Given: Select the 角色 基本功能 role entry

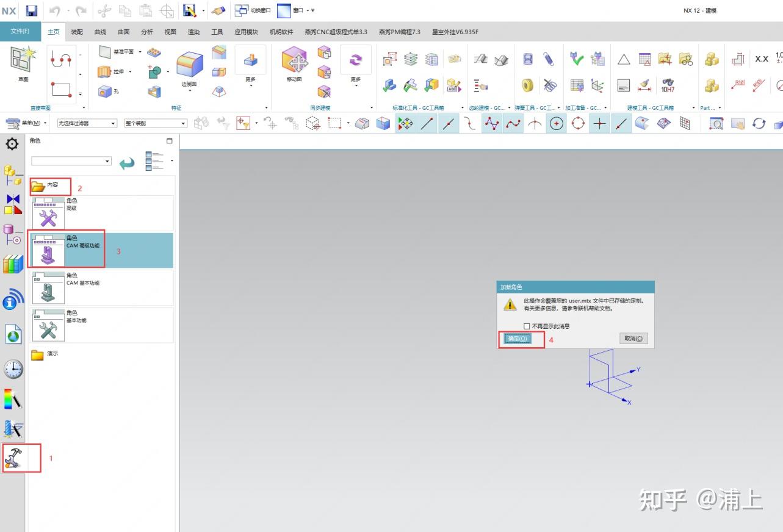Looking at the screenshot, I should [102, 325].
